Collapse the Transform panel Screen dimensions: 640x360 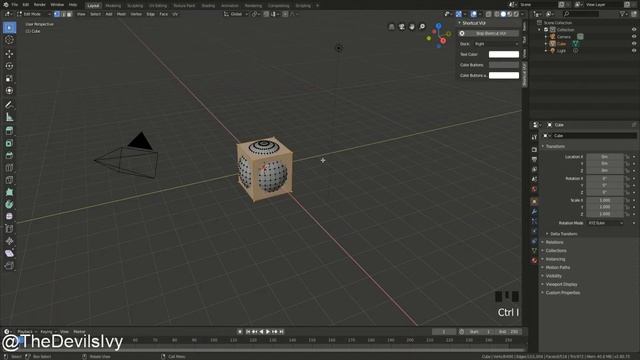[556, 146]
